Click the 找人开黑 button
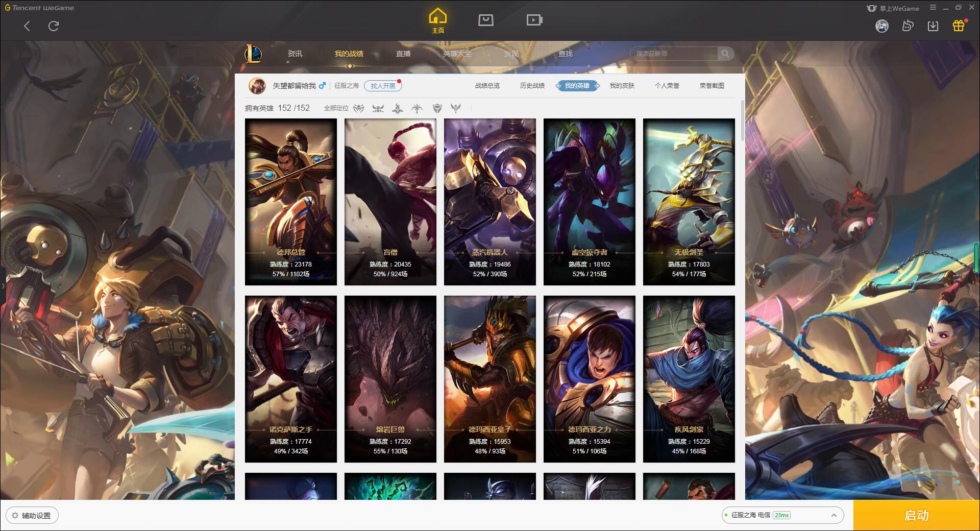Screen dimensions: 980x531 383,86
